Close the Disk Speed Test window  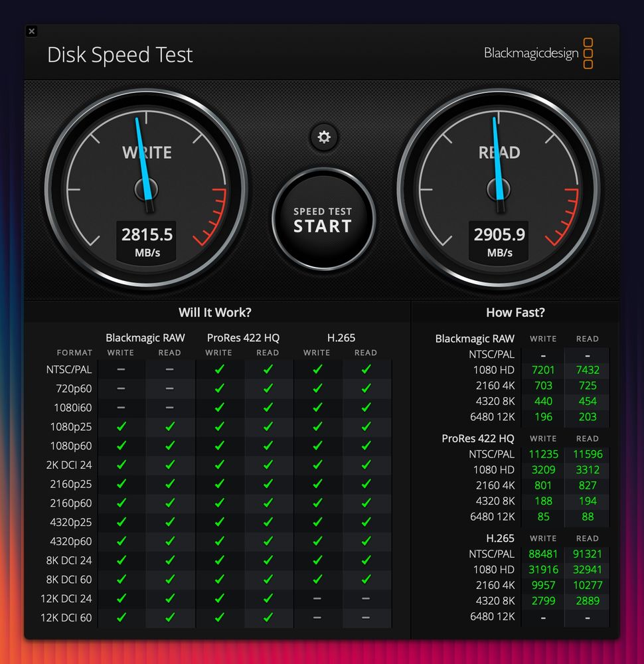[x=32, y=31]
